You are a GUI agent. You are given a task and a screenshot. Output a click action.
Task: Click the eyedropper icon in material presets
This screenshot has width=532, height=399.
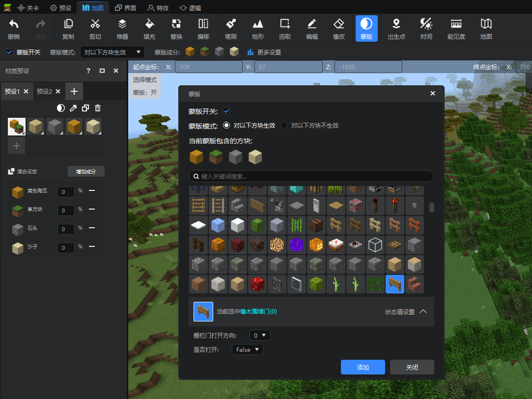73,108
